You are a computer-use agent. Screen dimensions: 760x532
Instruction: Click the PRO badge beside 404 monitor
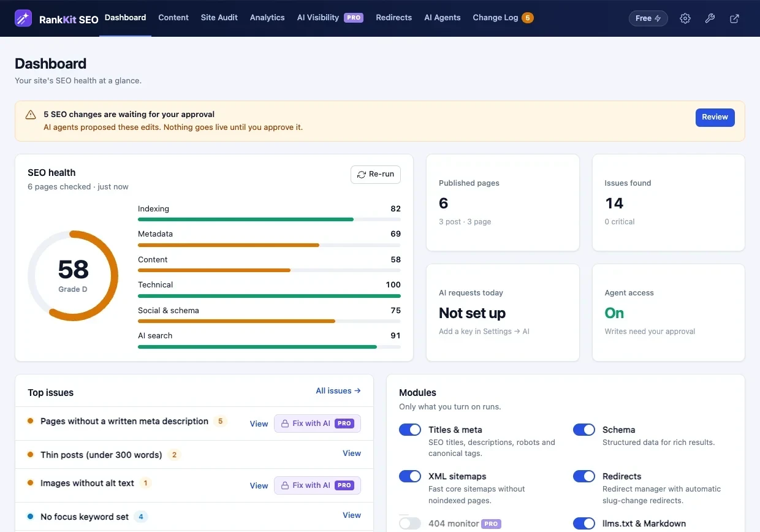pyautogui.click(x=491, y=524)
